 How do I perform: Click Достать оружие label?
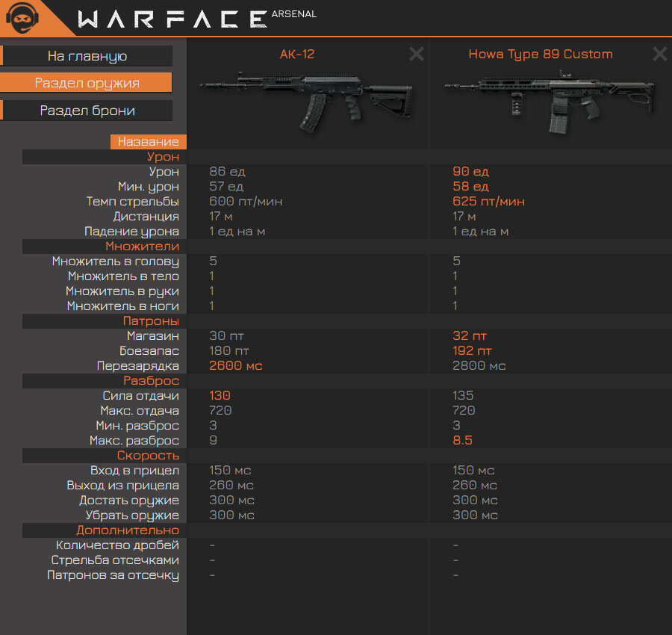click(x=129, y=501)
